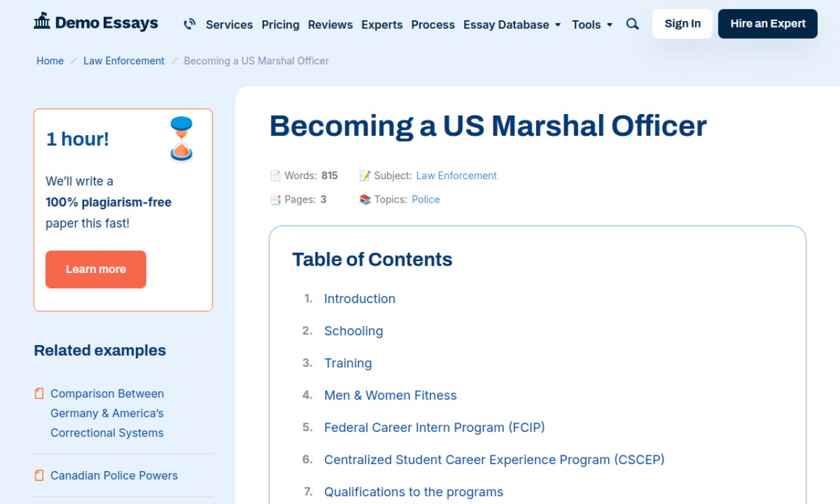Click document icon beside Comparison Between Germany
The image size is (840, 504).
click(x=39, y=394)
